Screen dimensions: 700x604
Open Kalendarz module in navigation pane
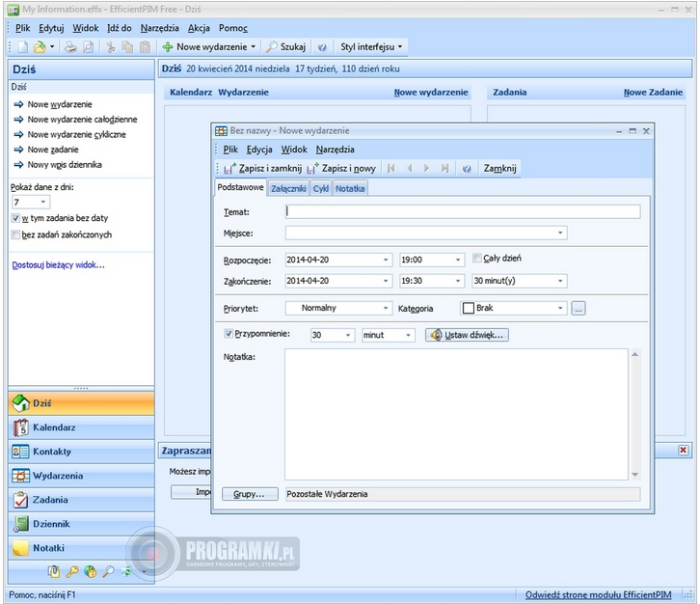81,427
